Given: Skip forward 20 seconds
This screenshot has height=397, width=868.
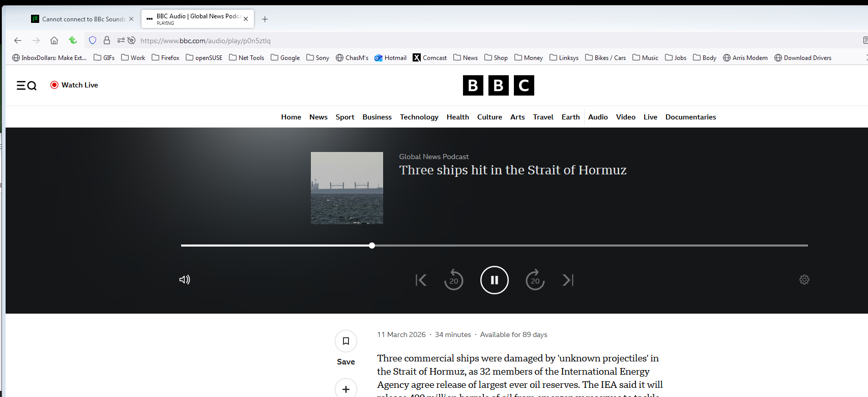Looking at the screenshot, I should [535, 280].
